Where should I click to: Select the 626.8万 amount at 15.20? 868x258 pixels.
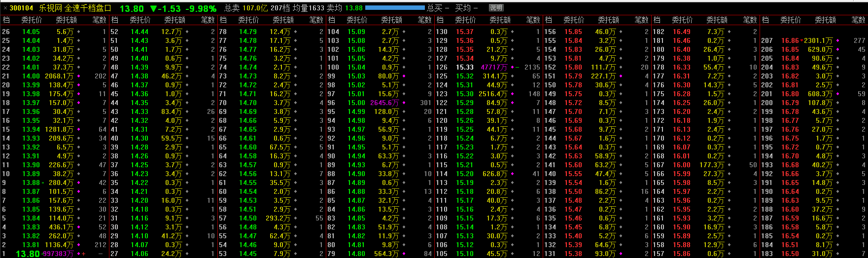coord(495,174)
